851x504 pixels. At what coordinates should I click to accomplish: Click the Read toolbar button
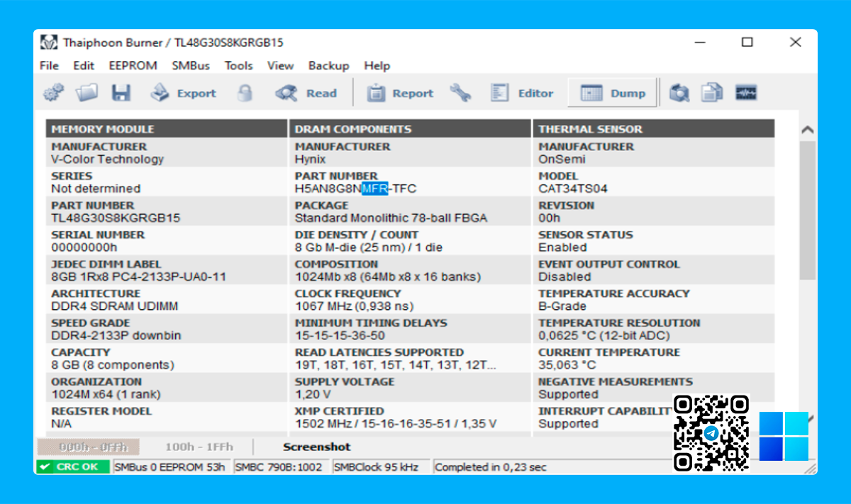point(306,93)
